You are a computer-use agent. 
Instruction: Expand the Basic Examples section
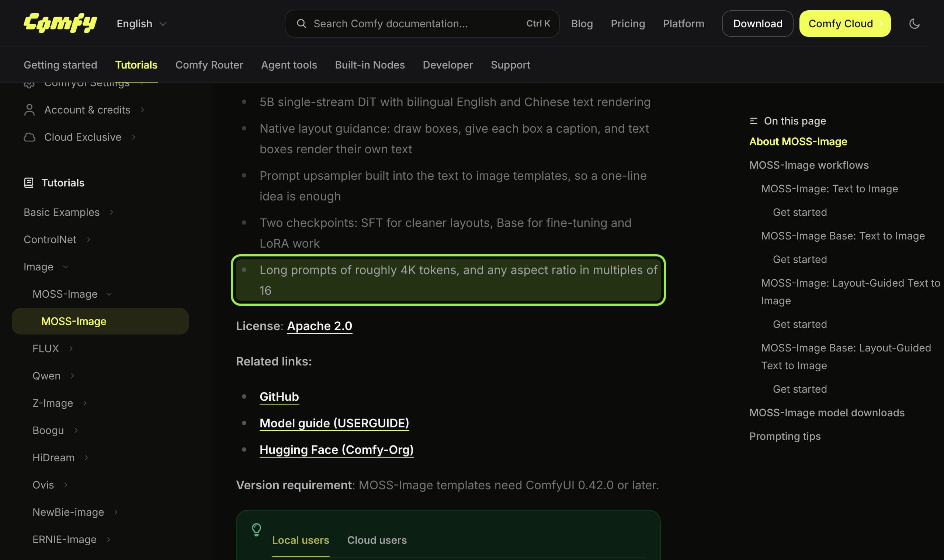point(68,212)
